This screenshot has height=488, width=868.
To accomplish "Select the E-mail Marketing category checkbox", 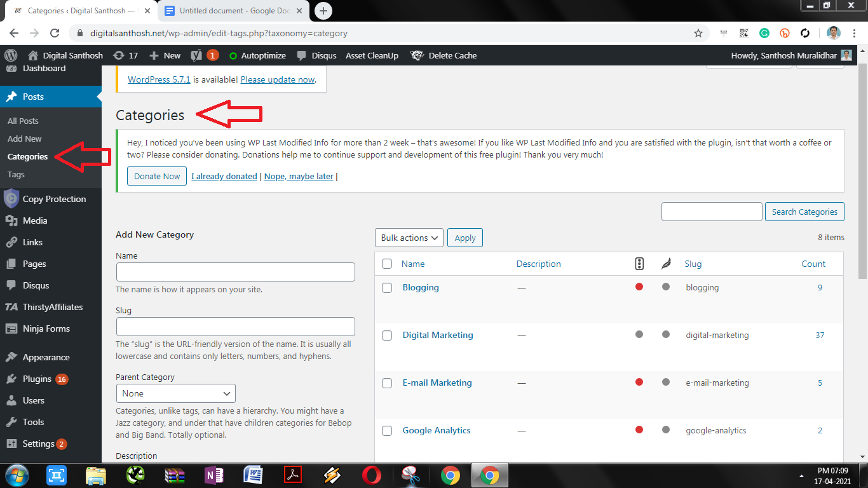I will pos(387,383).
